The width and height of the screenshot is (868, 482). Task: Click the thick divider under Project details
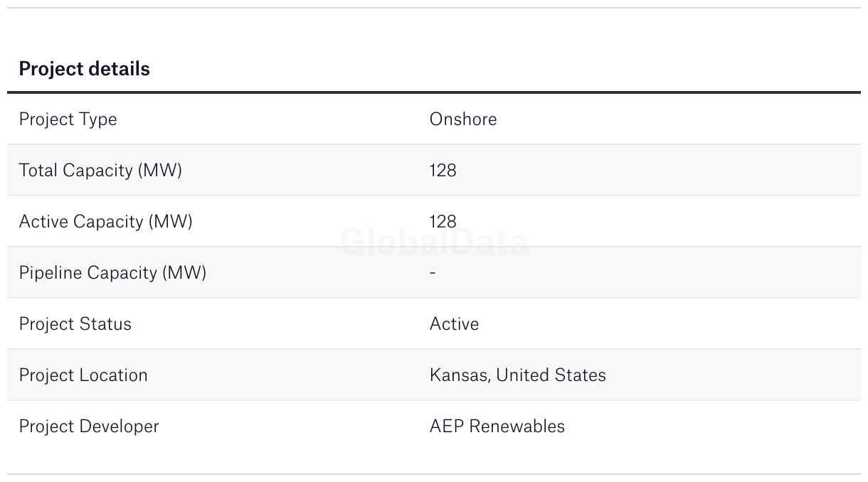click(434, 92)
